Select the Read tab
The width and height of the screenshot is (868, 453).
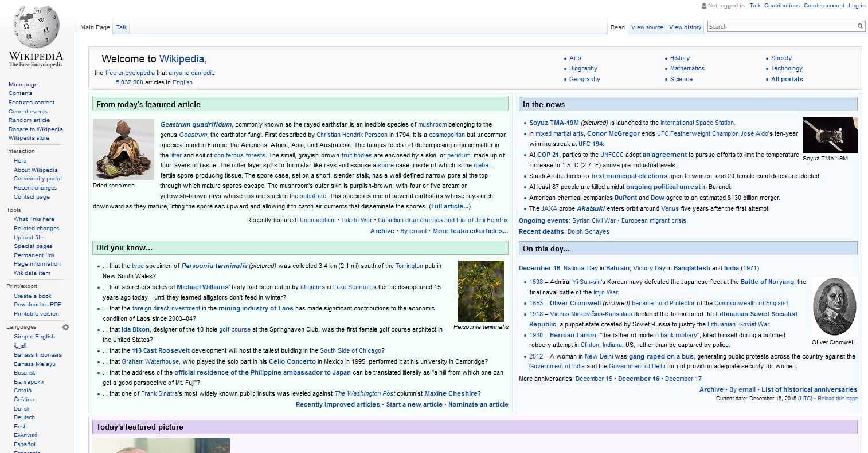(617, 27)
